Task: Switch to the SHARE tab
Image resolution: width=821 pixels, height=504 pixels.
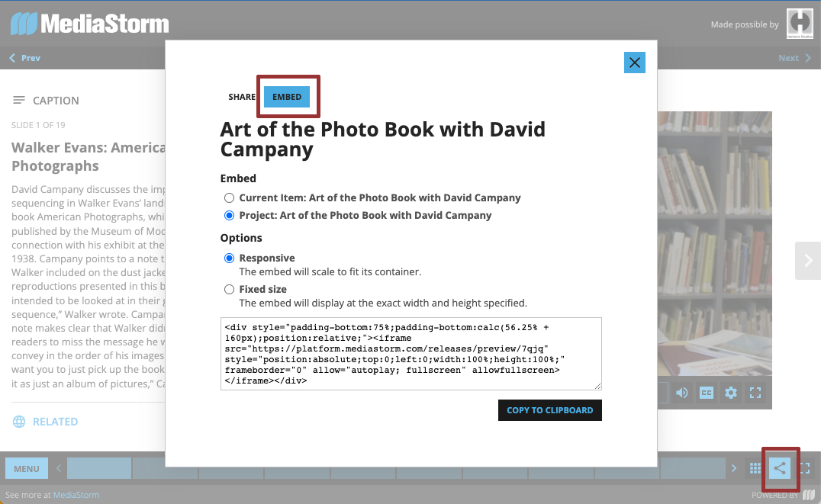Action: [242, 97]
